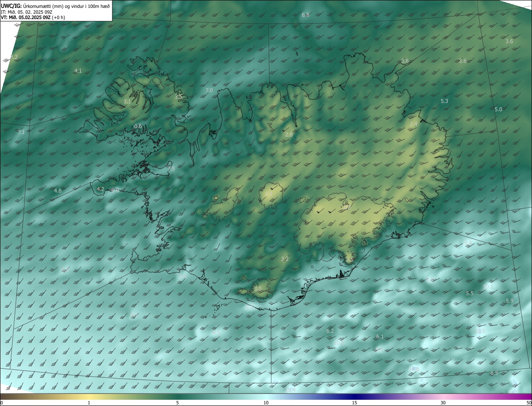Click the 5.3 value label

point(444,101)
